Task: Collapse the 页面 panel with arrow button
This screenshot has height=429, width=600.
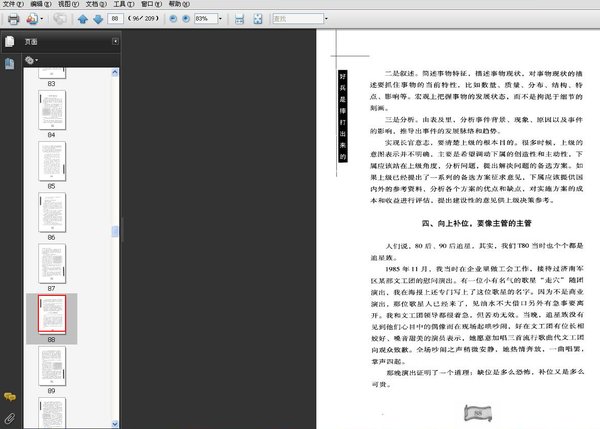Action: coord(115,41)
